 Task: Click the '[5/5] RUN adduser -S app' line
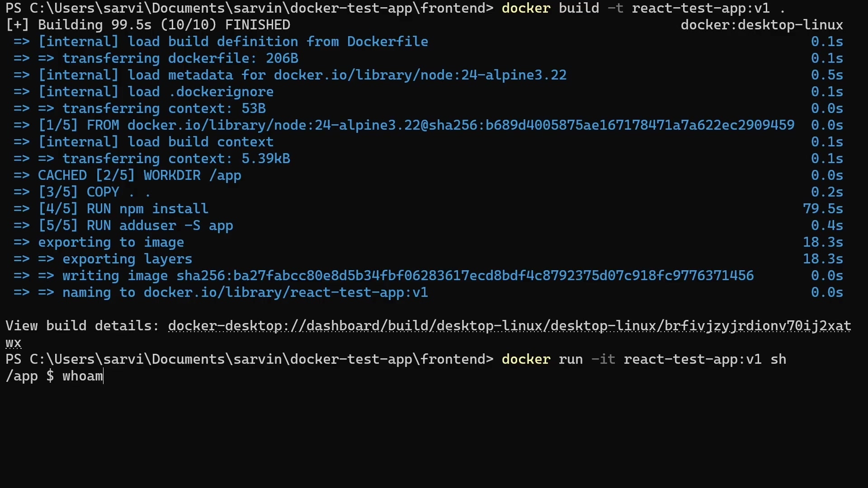click(123, 225)
